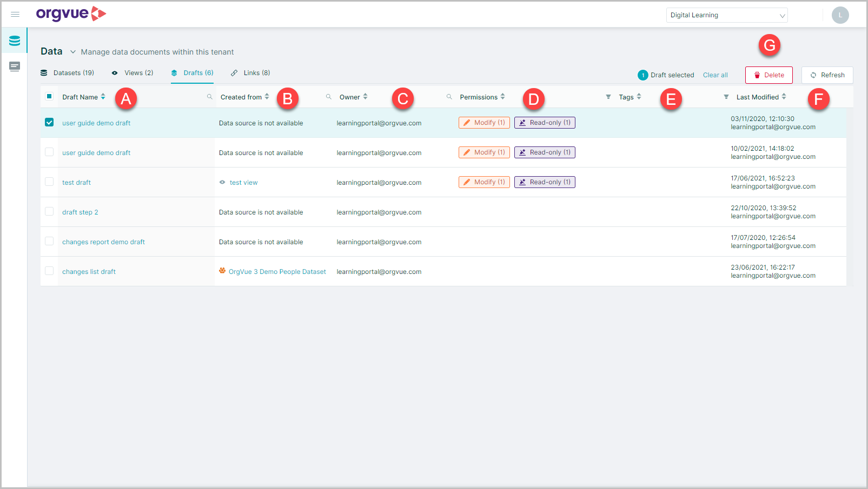
Task: Toggle the select-all checkbox in table header
Action: [49, 96]
